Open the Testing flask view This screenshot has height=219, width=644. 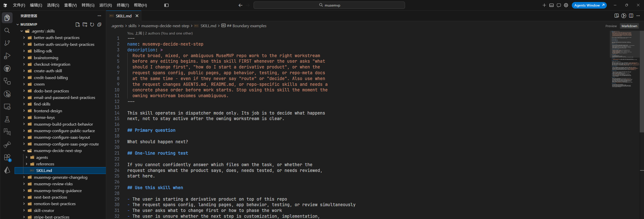[7, 119]
